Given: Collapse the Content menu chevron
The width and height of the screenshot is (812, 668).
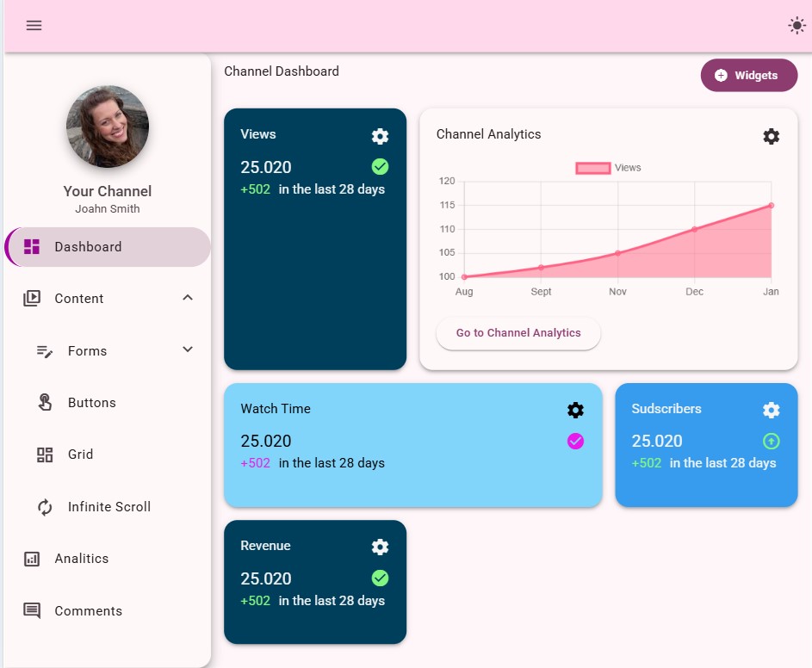Looking at the screenshot, I should click(188, 298).
